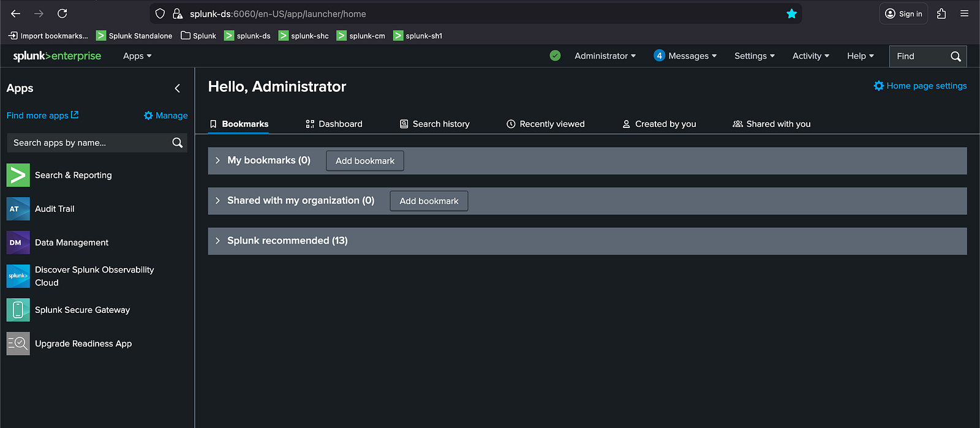Screen dimensions: 980x428
Task: Open the Upgrade Readiness App icon
Action: pos(18,344)
